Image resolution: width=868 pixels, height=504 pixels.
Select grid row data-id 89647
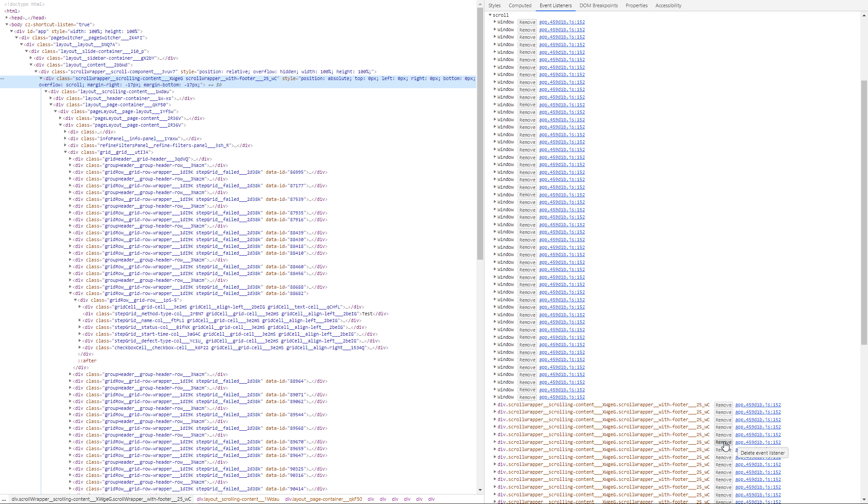(200, 455)
